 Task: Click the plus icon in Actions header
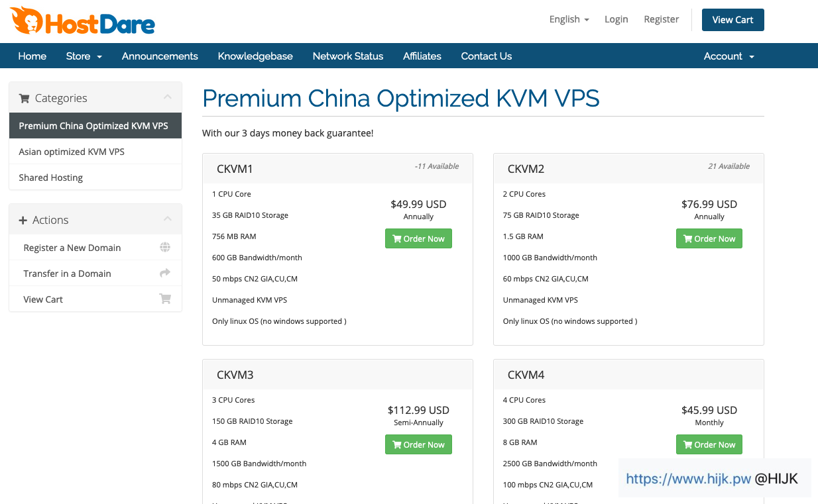(x=23, y=221)
